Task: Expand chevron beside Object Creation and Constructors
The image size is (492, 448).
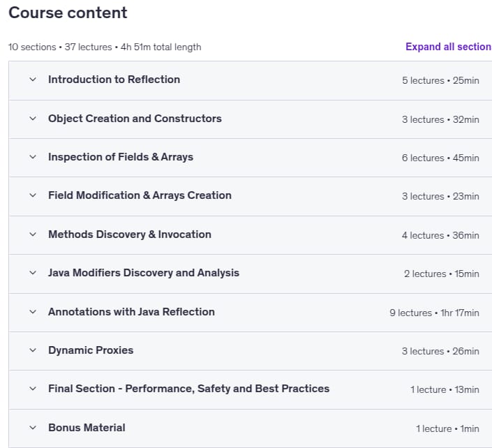Action: click(x=33, y=118)
